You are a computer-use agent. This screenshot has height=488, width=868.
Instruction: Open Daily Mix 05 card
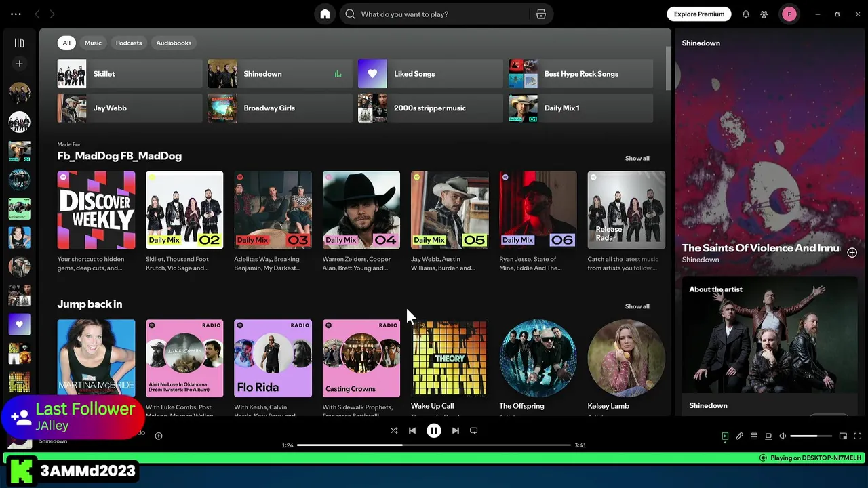pyautogui.click(x=450, y=222)
